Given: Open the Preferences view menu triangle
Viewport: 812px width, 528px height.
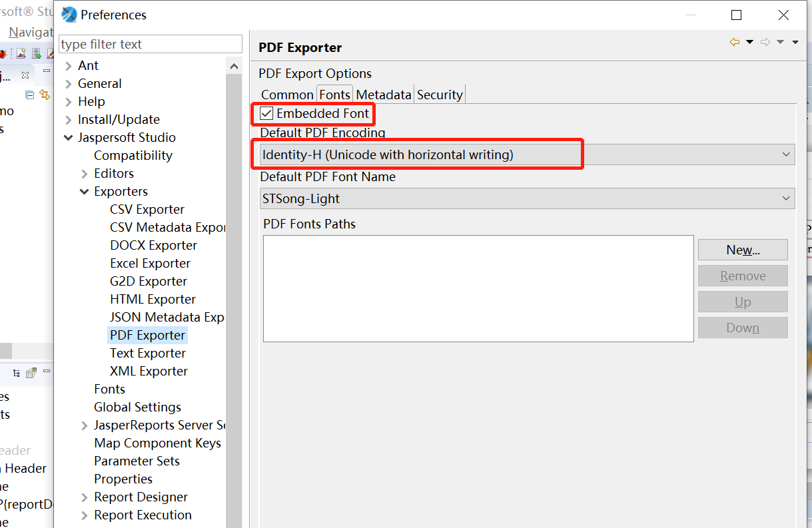Looking at the screenshot, I should (795, 42).
